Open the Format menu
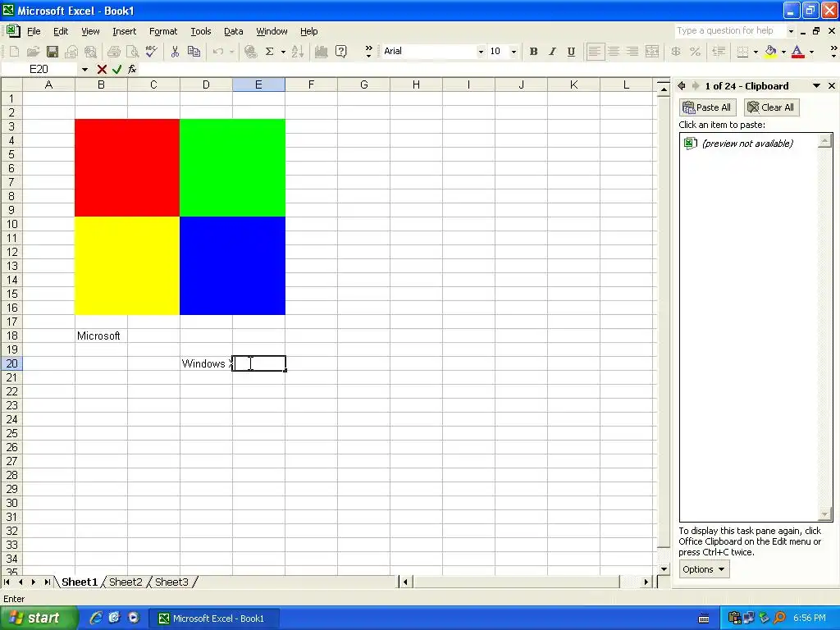The height and width of the screenshot is (630, 840). click(x=163, y=31)
